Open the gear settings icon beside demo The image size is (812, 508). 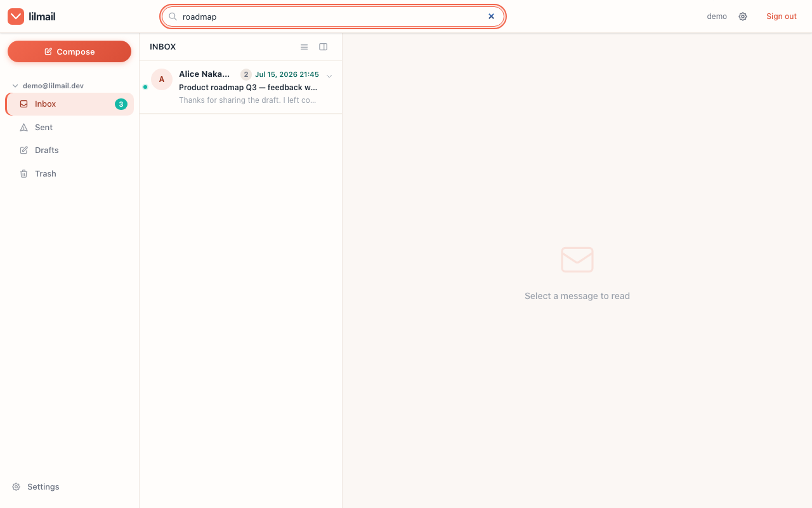743,17
